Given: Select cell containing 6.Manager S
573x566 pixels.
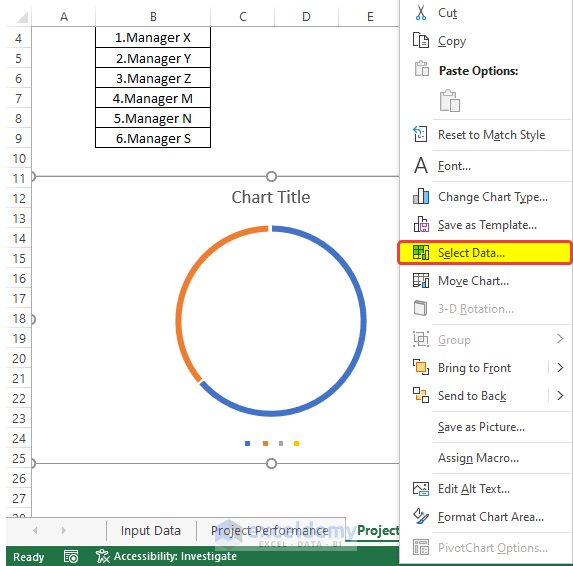Looking at the screenshot, I should coord(153,138).
